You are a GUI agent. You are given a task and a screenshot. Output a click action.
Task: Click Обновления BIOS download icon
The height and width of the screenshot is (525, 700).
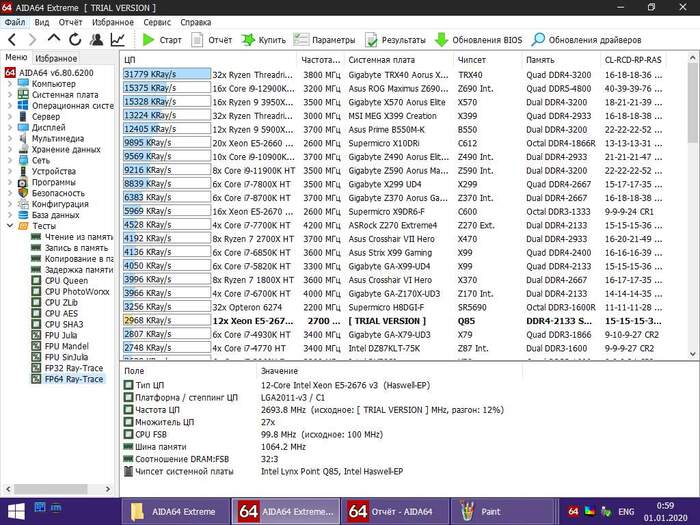pos(441,40)
